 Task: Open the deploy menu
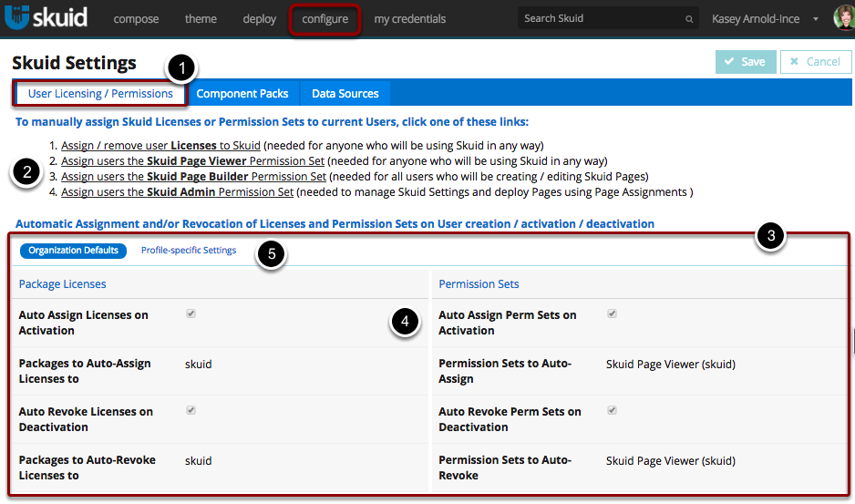click(260, 19)
